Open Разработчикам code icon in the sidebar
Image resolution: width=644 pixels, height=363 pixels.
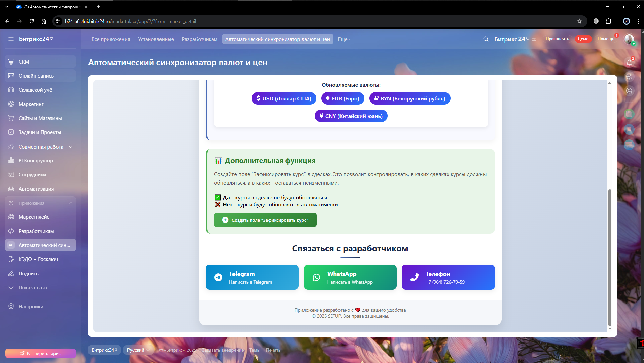point(11,231)
